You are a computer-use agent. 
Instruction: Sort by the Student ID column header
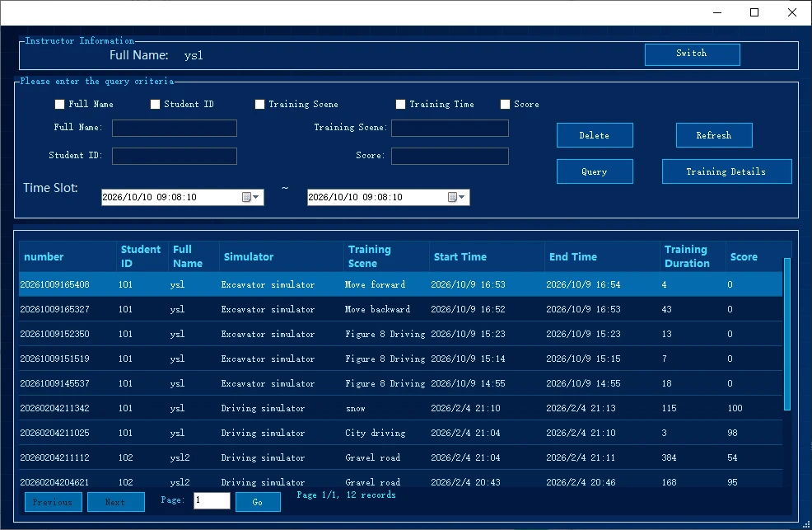pos(142,256)
